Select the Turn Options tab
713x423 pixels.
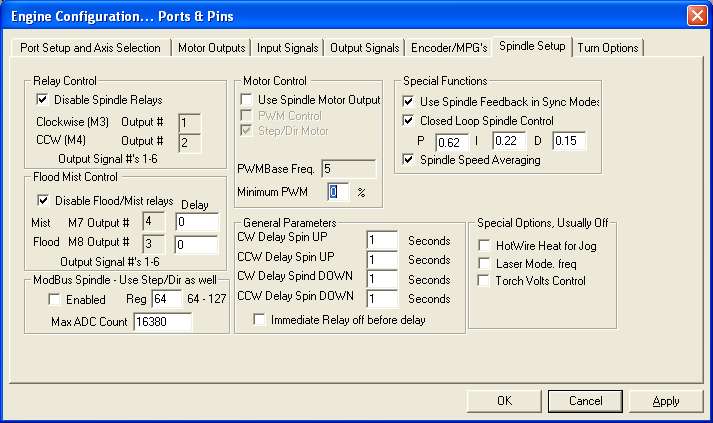608,48
